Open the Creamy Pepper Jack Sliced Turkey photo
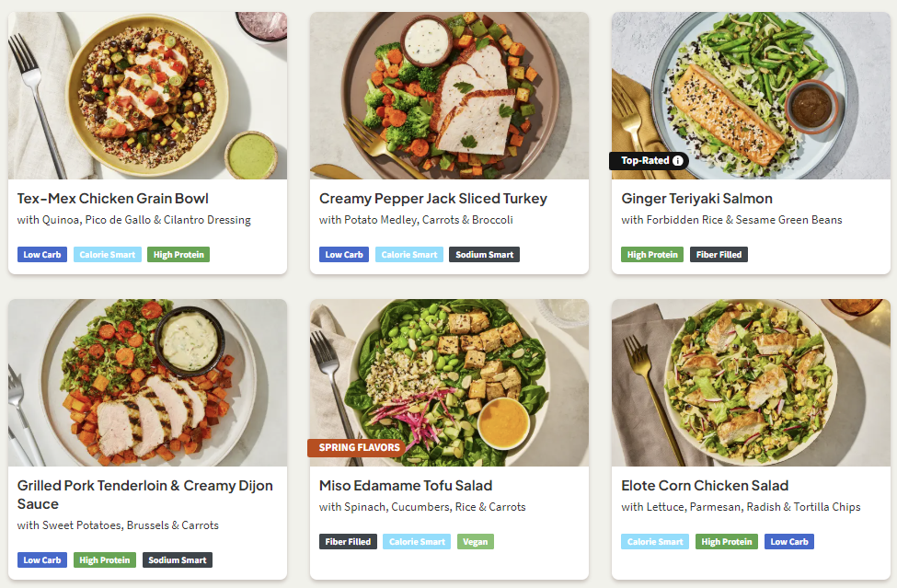897x588 pixels. 449,96
